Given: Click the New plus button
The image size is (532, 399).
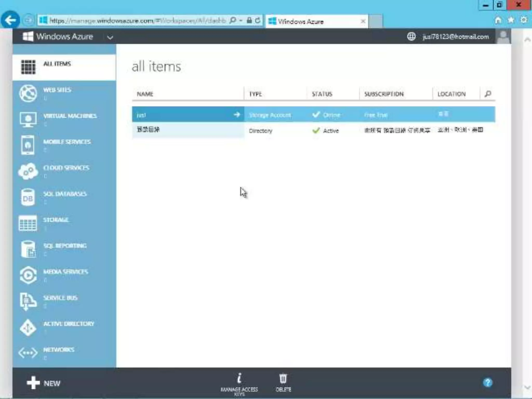Looking at the screenshot, I should click(33, 383).
